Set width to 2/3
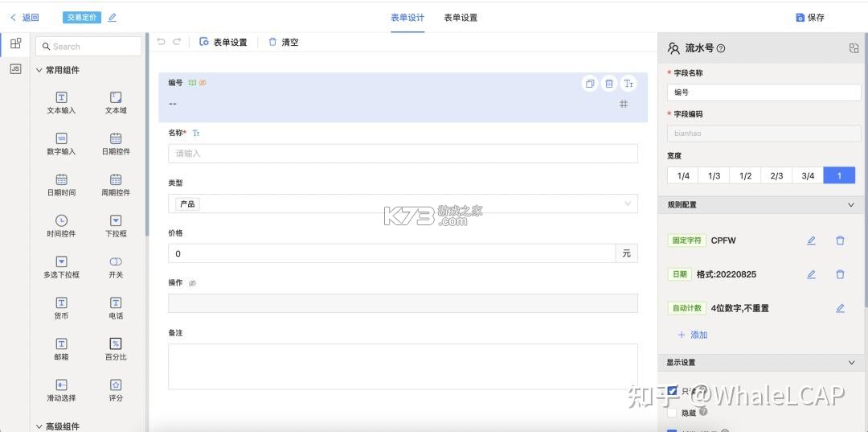868x432 pixels. 776,175
